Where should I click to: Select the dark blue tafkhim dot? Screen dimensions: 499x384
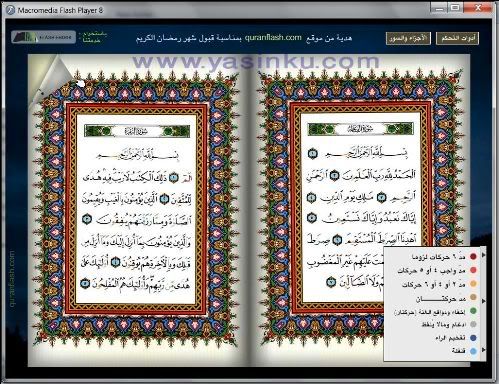tap(473, 338)
